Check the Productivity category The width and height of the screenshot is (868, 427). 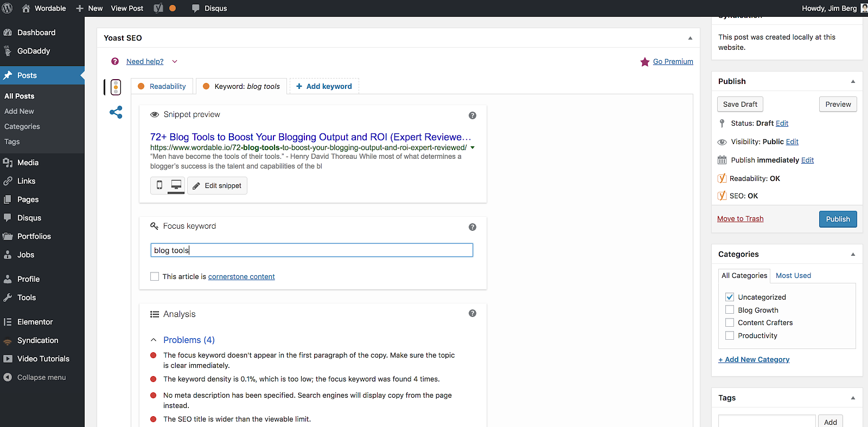pyautogui.click(x=730, y=335)
